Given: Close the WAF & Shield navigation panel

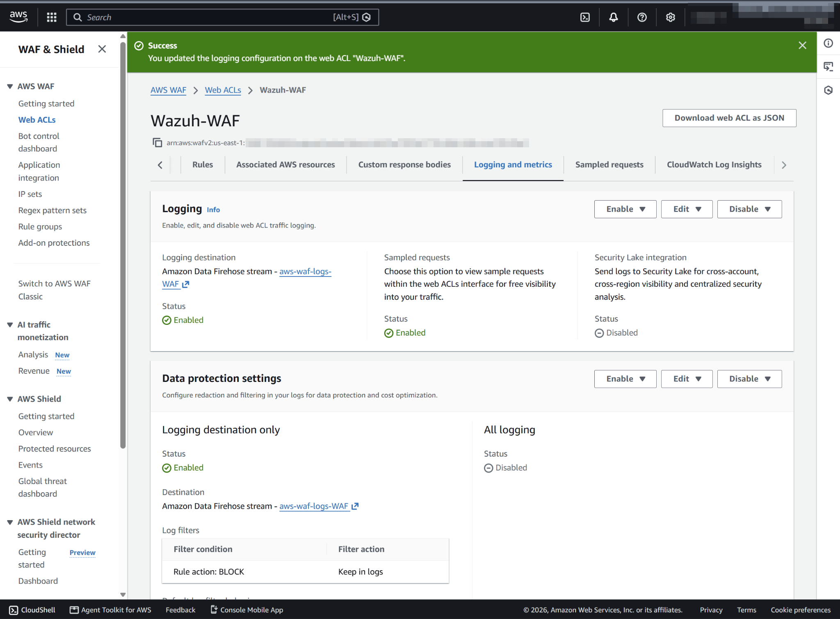Looking at the screenshot, I should tap(102, 49).
